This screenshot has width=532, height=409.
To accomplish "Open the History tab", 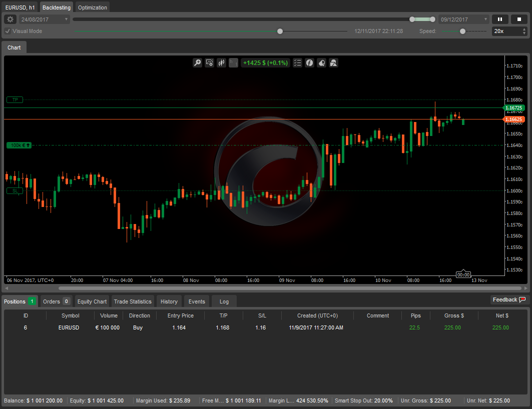I will pos(169,301).
